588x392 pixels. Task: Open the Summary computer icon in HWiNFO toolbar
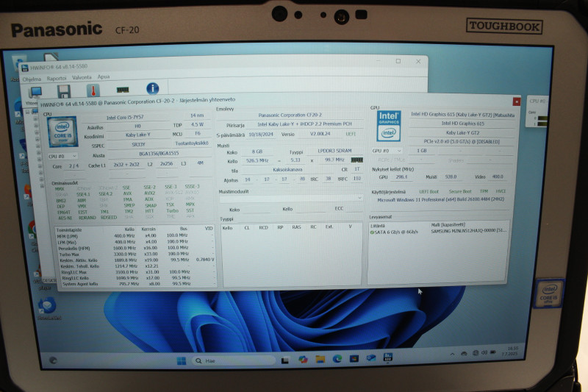point(35,92)
